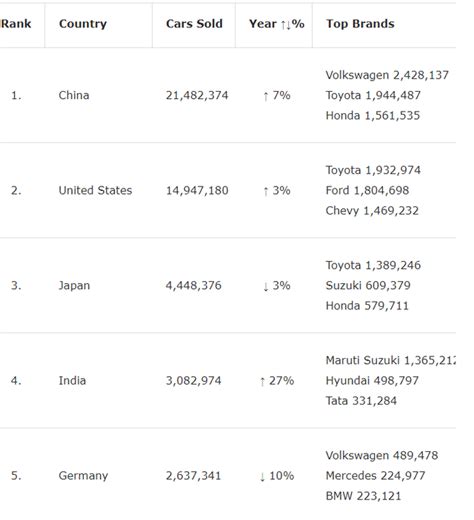Viewport: 474px width, 520px height.
Task: Click the up arrow beside United States 3%
Action: 266,191
